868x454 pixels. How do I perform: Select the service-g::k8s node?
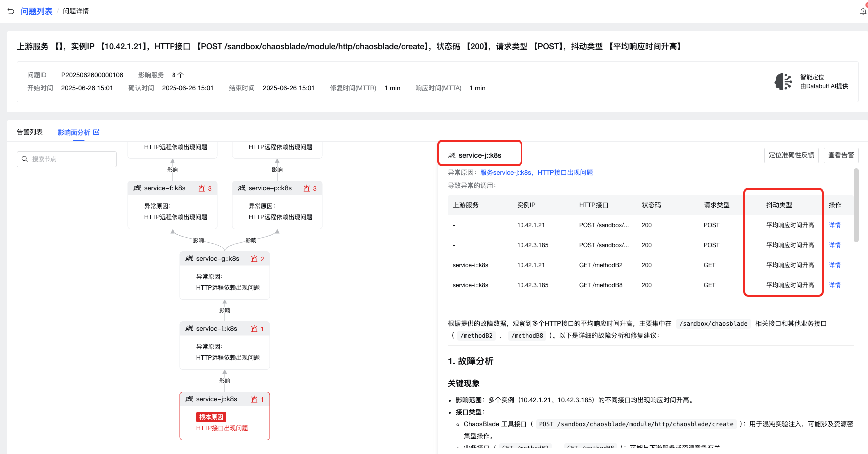(x=225, y=275)
